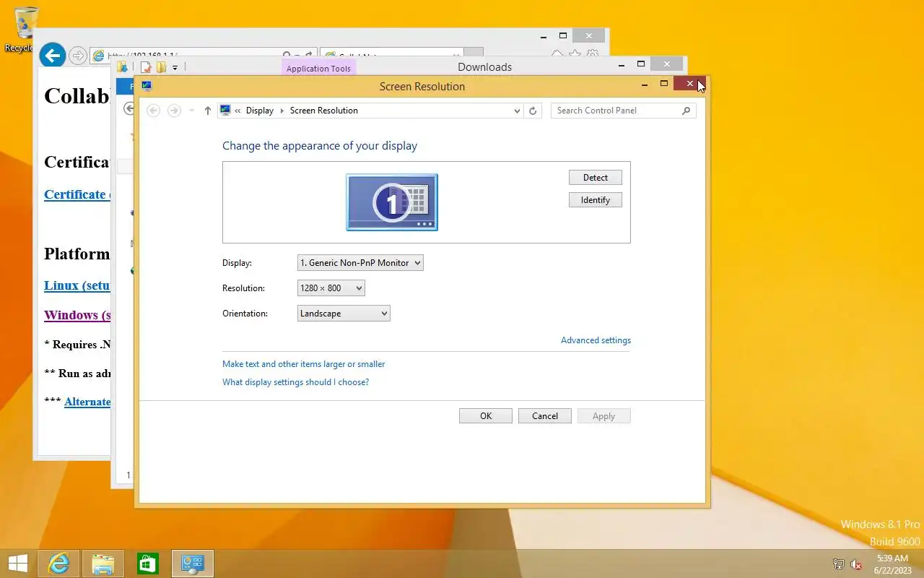Click the Control Panel taskbar icon
Image resolution: width=924 pixels, height=578 pixels.
click(193, 564)
